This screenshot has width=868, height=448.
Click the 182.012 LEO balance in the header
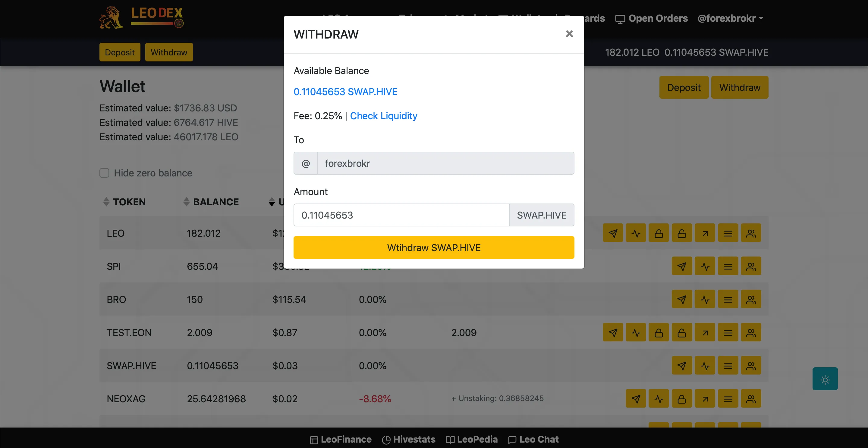click(x=632, y=52)
